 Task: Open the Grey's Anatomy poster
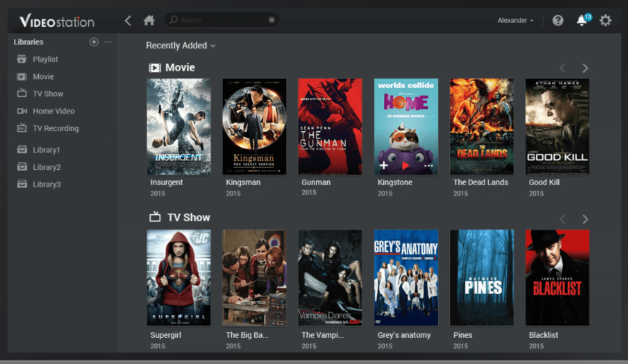405,278
